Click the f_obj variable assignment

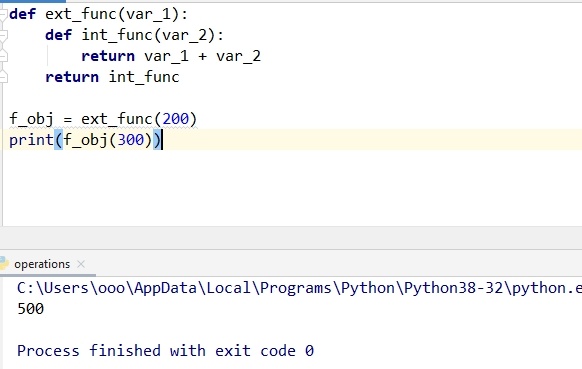point(31,119)
